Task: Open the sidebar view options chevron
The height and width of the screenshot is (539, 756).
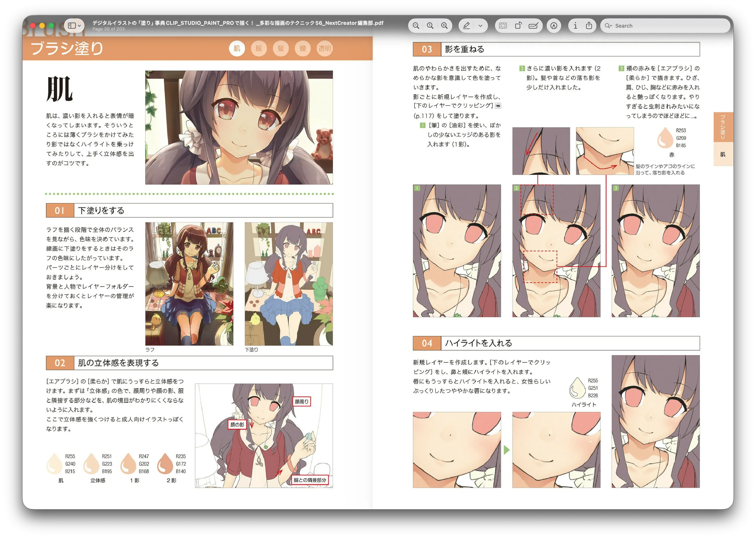Action: click(80, 26)
